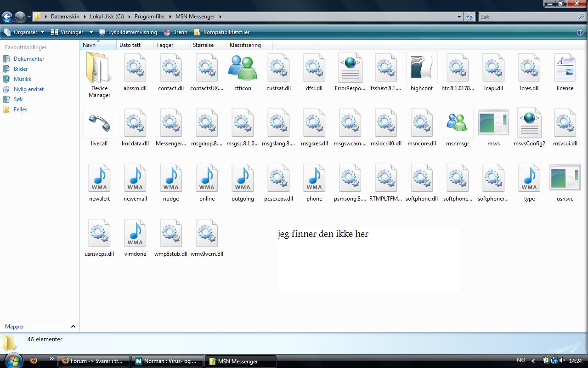Click the Forward navigation arrow
Viewport: 588px width, 368px height.
pyautogui.click(x=20, y=17)
